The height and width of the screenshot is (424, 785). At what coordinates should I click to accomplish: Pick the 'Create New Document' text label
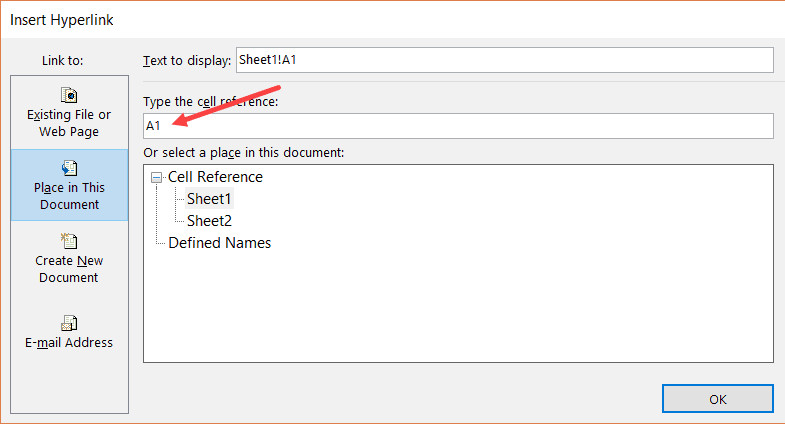tap(69, 269)
